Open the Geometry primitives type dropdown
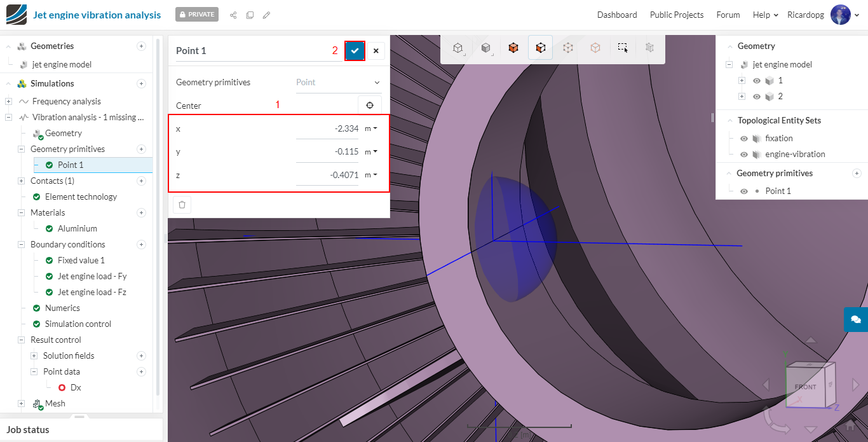 [x=338, y=83]
